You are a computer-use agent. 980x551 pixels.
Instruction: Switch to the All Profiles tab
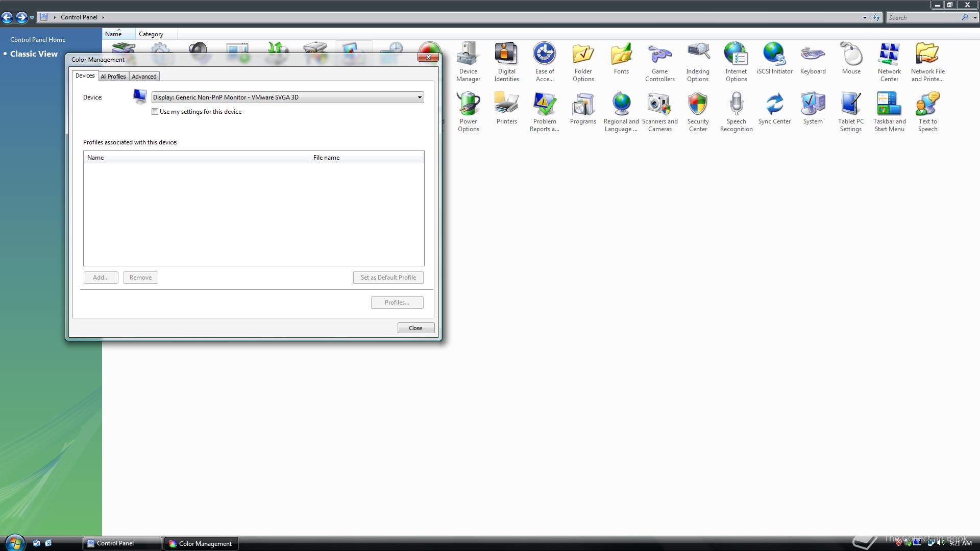[x=113, y=77]
